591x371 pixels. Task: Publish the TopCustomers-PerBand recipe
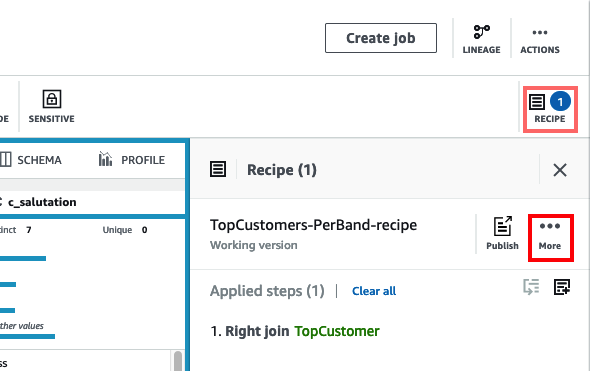coord(502,233)
